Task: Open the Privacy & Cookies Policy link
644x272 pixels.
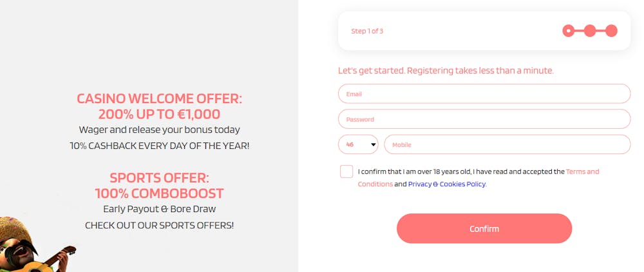Action: [x=447, y=184]
